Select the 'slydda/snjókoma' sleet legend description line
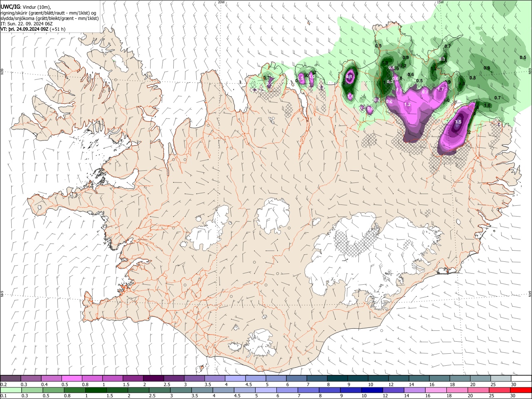Screen dimensions: 532x399 tap(49, 18)
